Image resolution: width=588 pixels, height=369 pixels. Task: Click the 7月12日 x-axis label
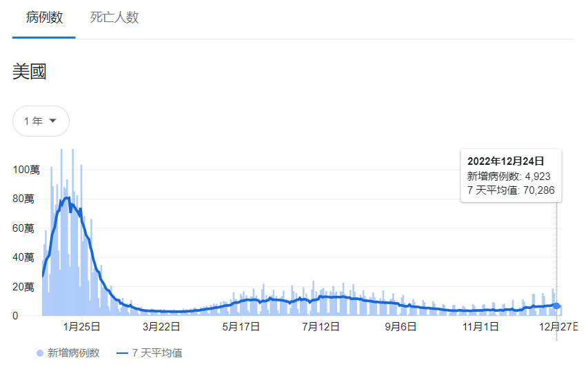pos(321,327)
